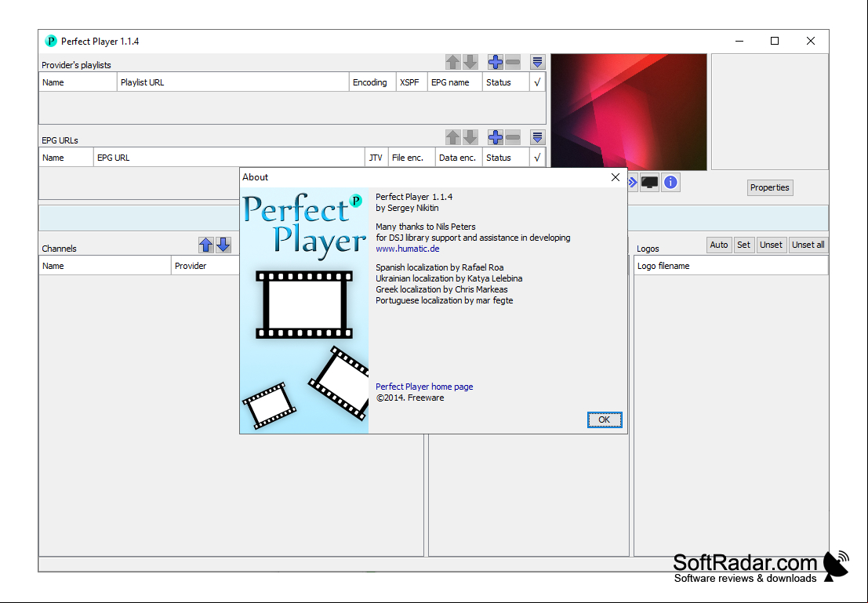
Task: Click EPG URL column header
Action: click(x=229, y=158)
